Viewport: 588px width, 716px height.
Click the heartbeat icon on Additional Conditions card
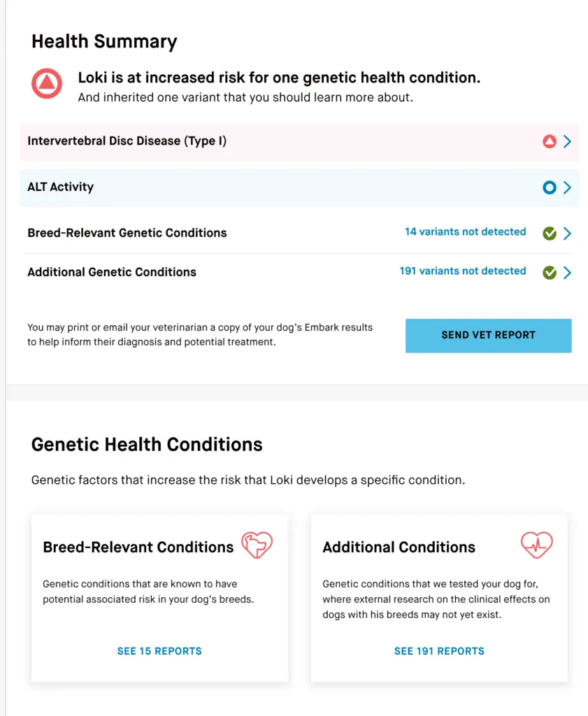[x=536, y=545]
